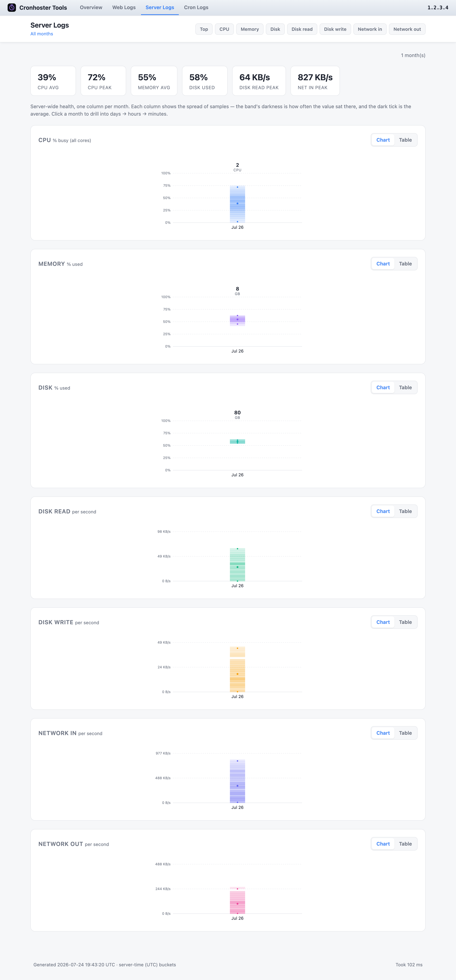Screen dimensions: 456x980
Task: Open the Web Logs nav tab
Action: 124,7
